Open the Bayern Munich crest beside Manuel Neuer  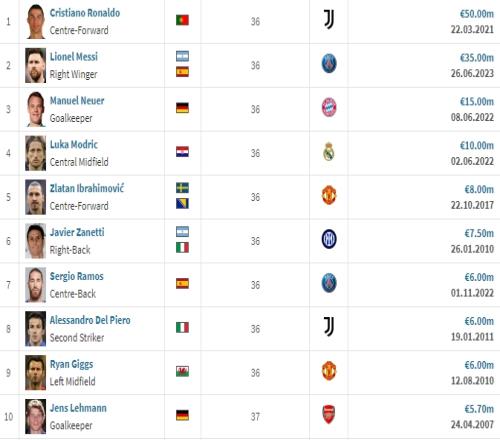point(329,107)
